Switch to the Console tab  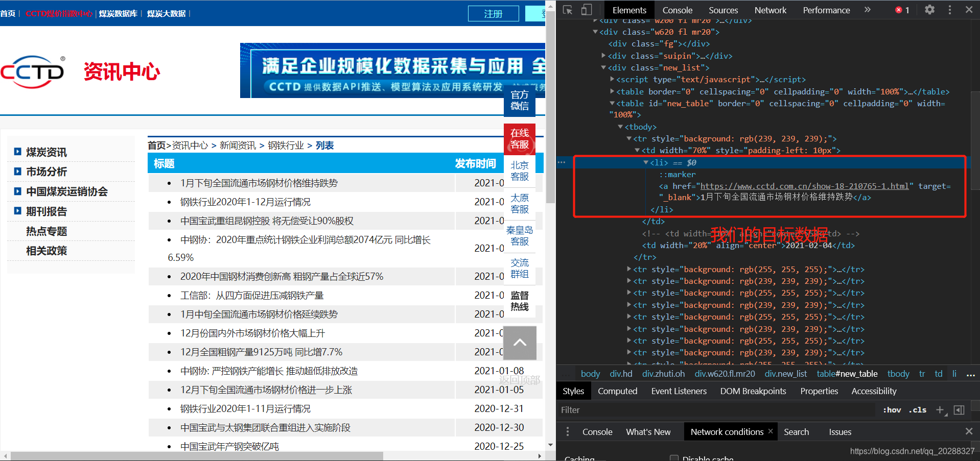click(x=677, y=10)
